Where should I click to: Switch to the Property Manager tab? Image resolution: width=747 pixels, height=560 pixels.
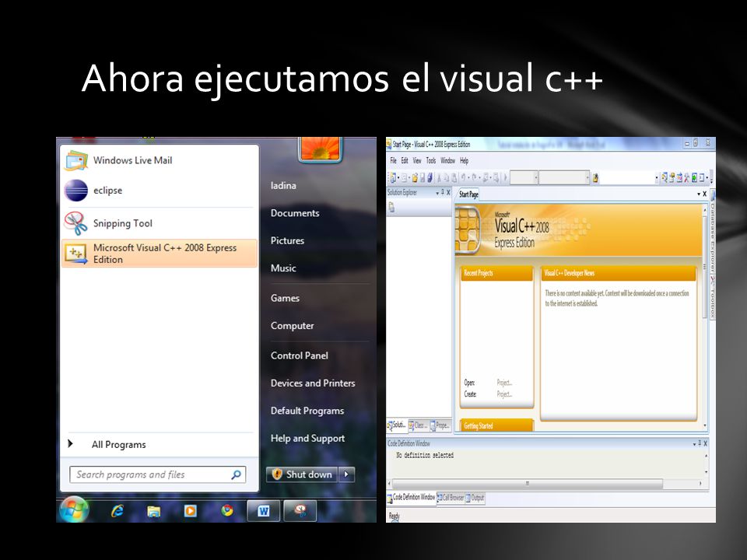[x=440, y=425]
